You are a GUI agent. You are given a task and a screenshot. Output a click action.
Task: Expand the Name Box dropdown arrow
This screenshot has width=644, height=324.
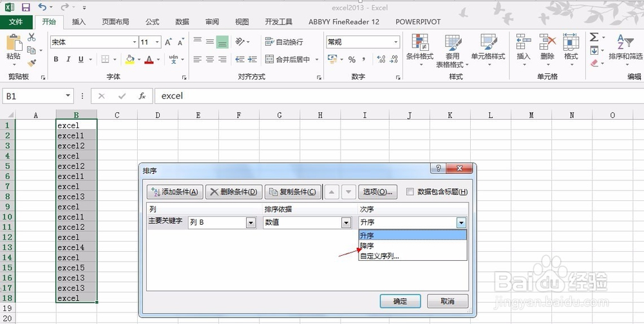(x=68, y=96)
